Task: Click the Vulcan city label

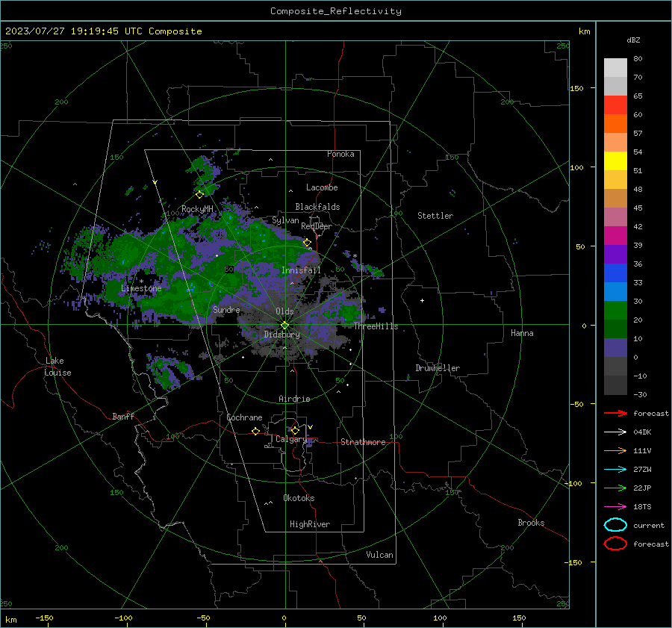Action: (380, 555)
